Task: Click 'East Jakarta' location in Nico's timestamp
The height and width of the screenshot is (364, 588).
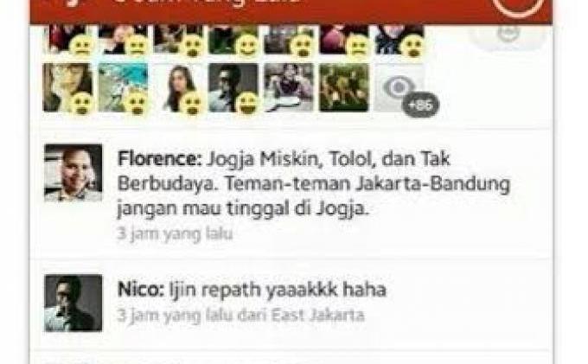Action: (317, 316)
